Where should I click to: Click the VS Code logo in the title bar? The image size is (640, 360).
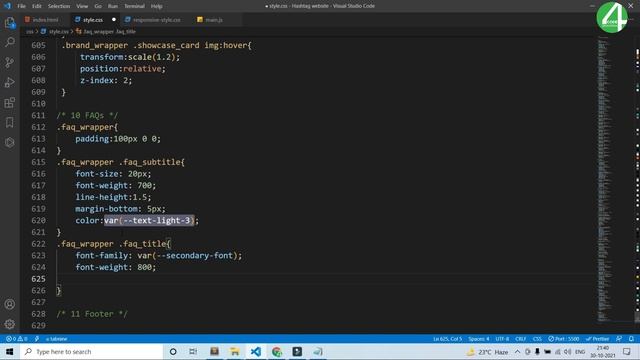click(x=7, y=6)
